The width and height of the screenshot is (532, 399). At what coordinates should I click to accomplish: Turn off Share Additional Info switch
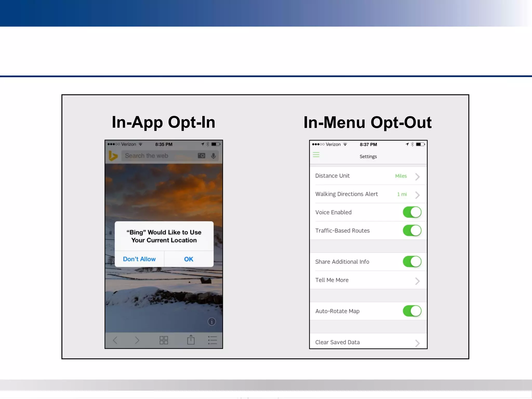(412, 262)
